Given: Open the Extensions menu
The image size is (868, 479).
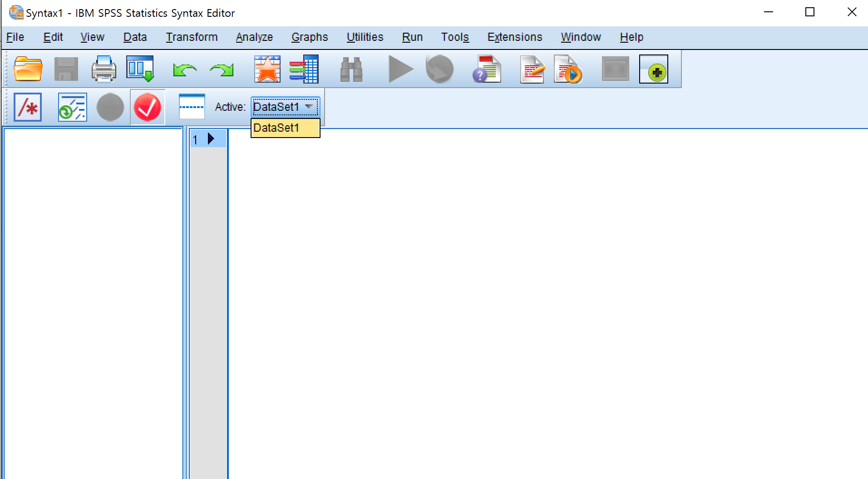Looking at the screenshot, I should click(x=515, y=37).
